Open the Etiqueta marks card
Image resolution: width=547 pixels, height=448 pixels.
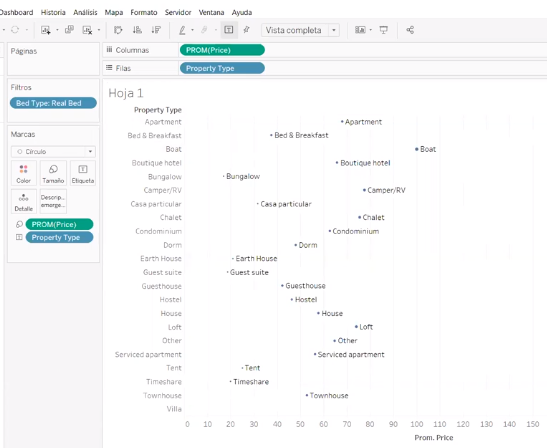pos(83,174)
